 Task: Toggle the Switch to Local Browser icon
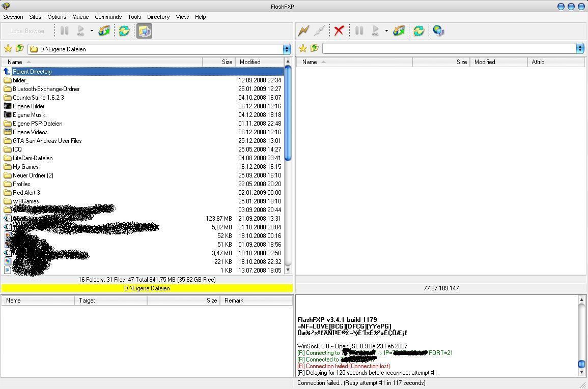pyautogui.click(x=145, y=31)
